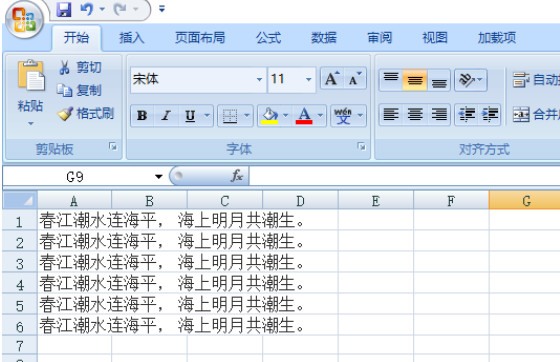560x362 pixels.
Task: Activate the 格式刷 format painter
Action: [x=86, y=114]
